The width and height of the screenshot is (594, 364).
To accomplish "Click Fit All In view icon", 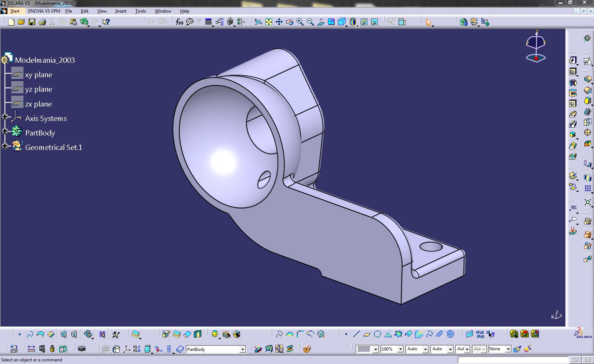I will click(269, 22).
